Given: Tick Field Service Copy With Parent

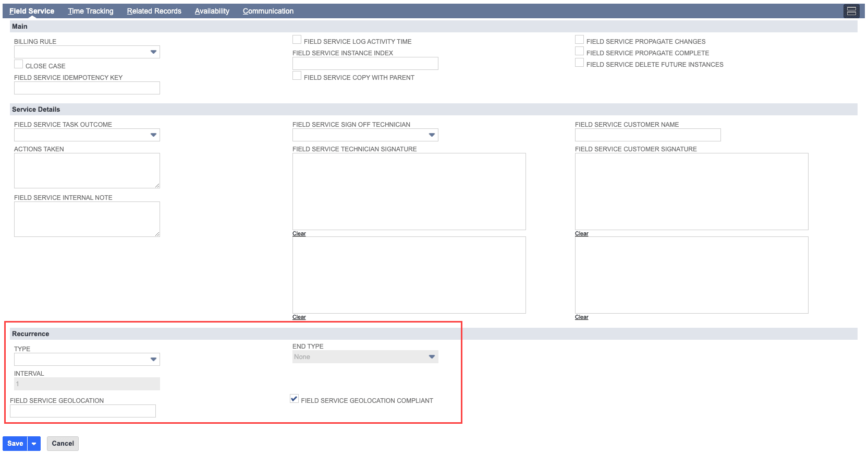Looking at the screenshot, I should click(x=297, y=76).
